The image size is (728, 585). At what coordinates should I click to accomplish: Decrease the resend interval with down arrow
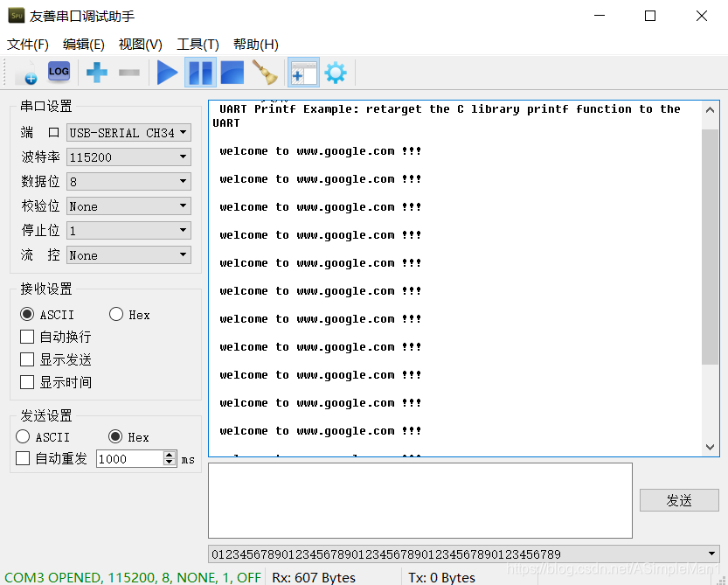(170, 463)
